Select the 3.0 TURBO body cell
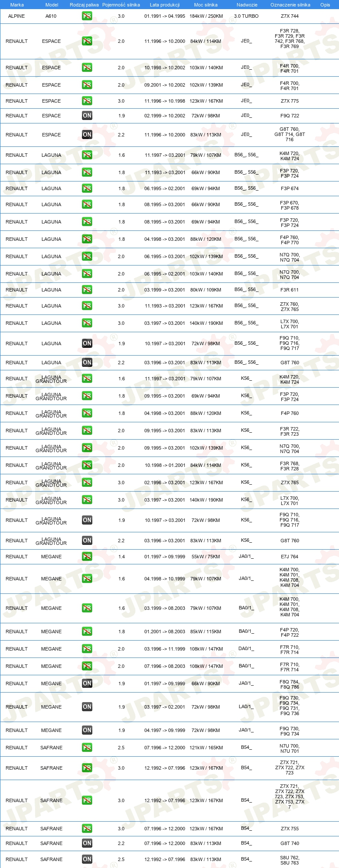Image resolution: width=339 pixels, height=868 pixels. pos(246,16)
